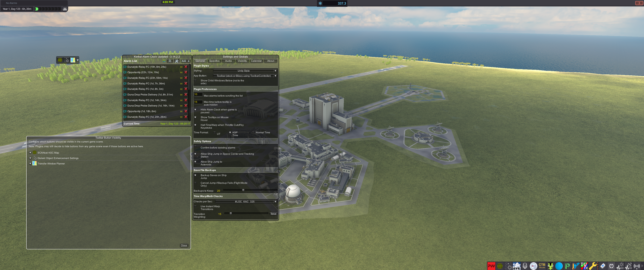Click the Transition Weighting slider handle
644x270 pixels.
tap(231, 213)
